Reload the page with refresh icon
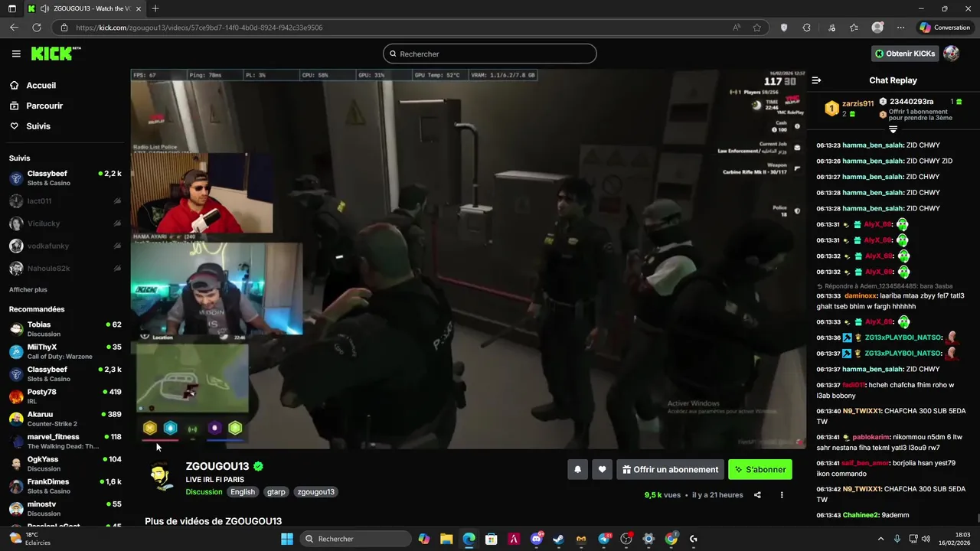 coord(36,28)
